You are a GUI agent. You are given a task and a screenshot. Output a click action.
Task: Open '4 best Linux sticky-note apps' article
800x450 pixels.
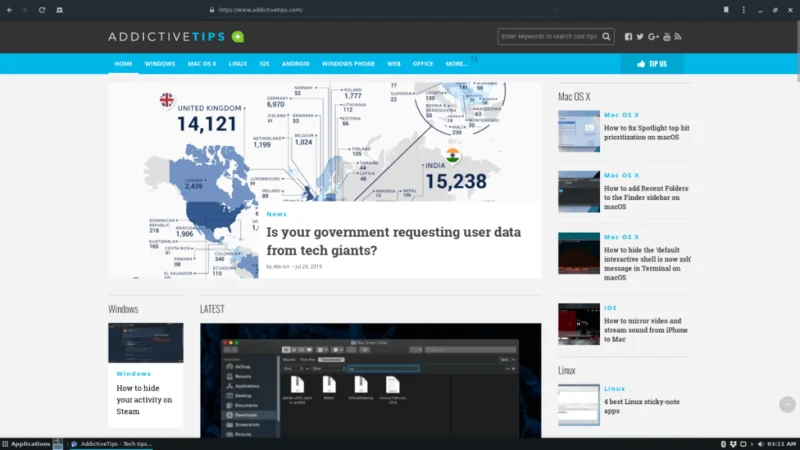642,406
